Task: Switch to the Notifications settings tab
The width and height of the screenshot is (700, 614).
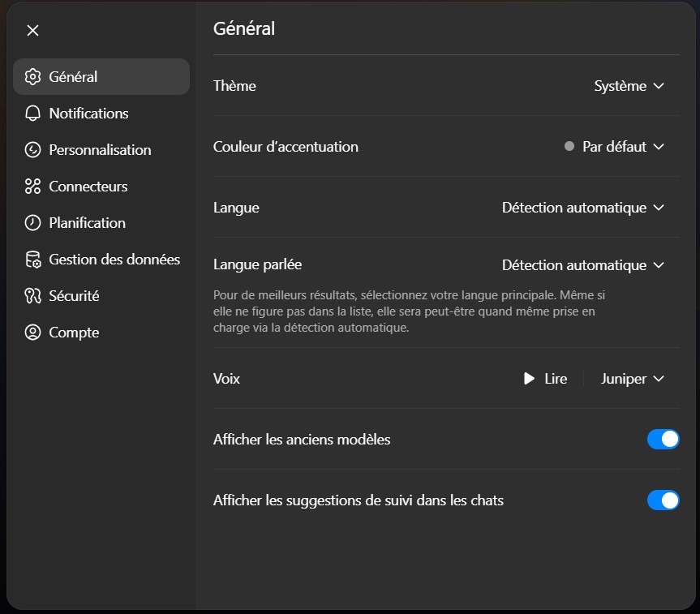Action: [x=88, y=114]
